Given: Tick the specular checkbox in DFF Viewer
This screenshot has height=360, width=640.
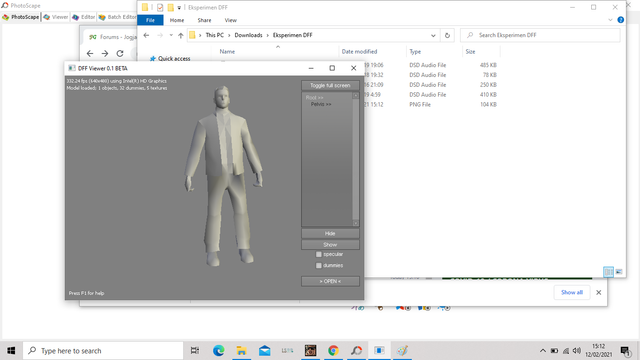Looking at the screenshot, I should 319,254.
